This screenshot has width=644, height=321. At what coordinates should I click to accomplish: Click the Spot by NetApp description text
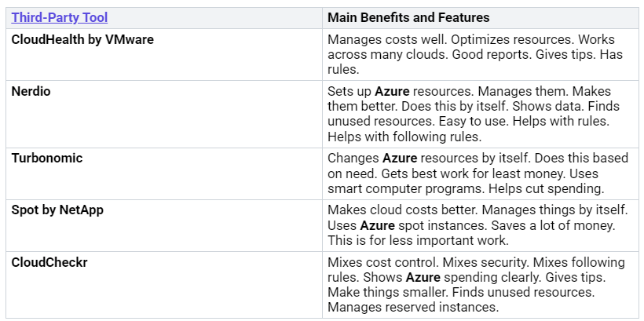point(478,225)
